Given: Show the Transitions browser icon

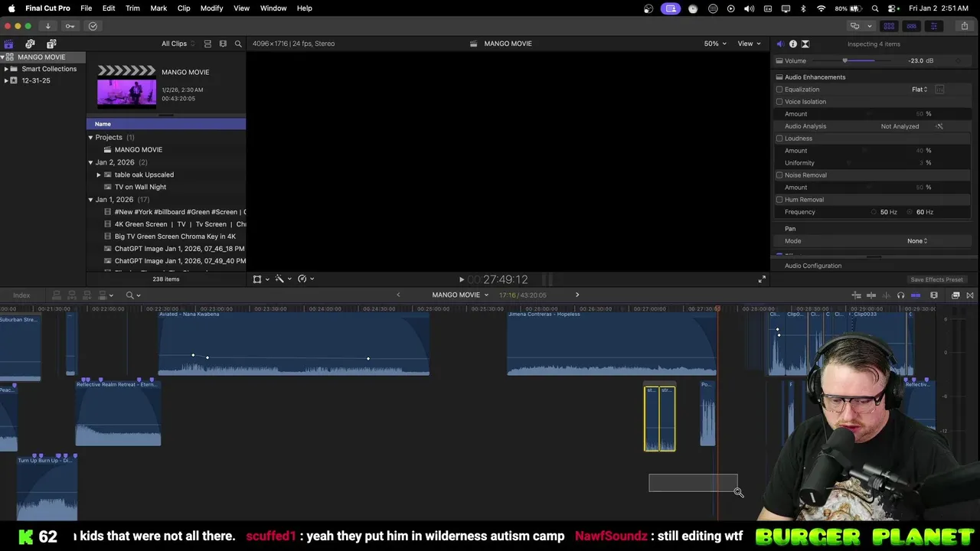Looking at the screenshot, I should pyautogui.click(x=970, y=295).
